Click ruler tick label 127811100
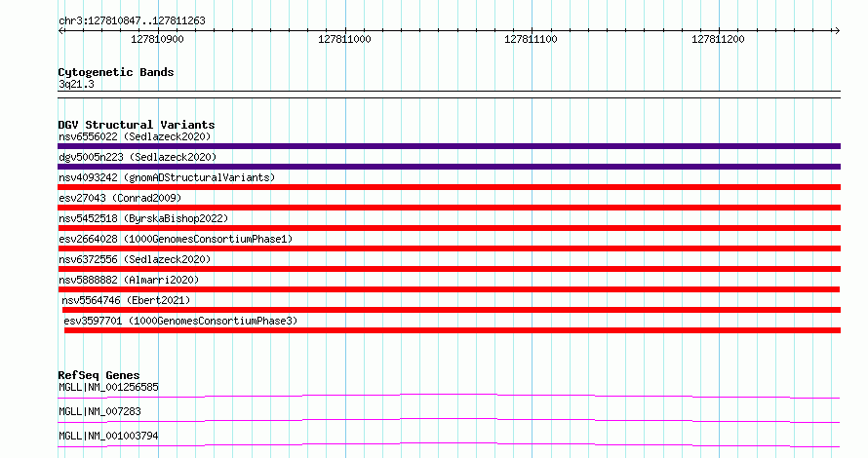Screen dimensions: 868x458 click(531, 39)
